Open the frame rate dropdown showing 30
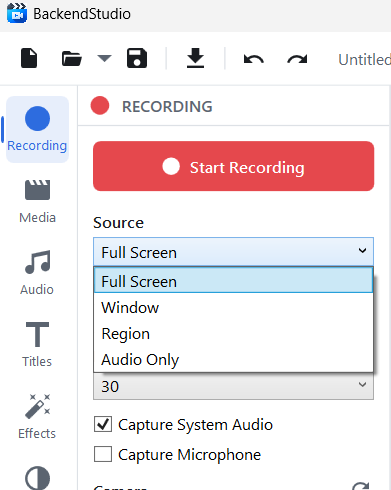The height and width of the screenshot is (490, 391). click(233, 386)
